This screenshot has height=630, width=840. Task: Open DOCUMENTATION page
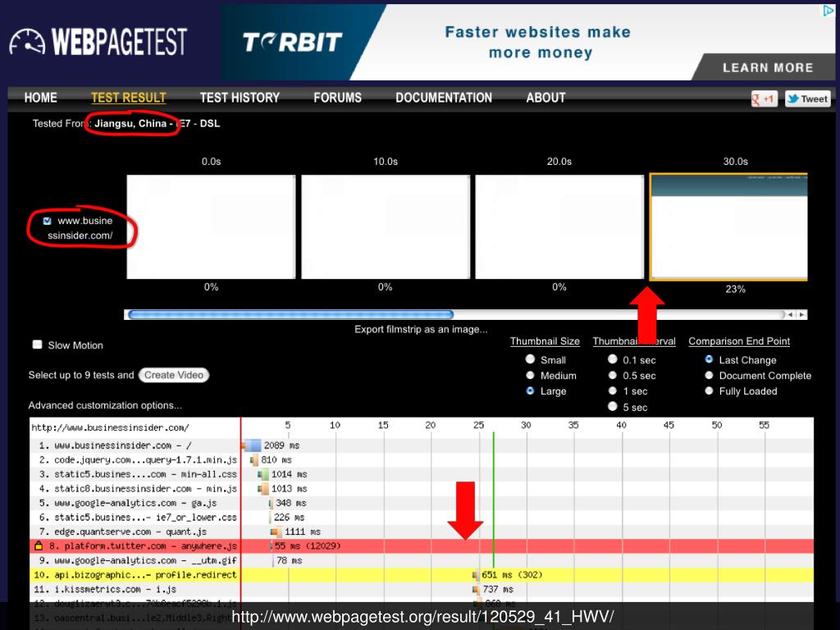[444, 98]
